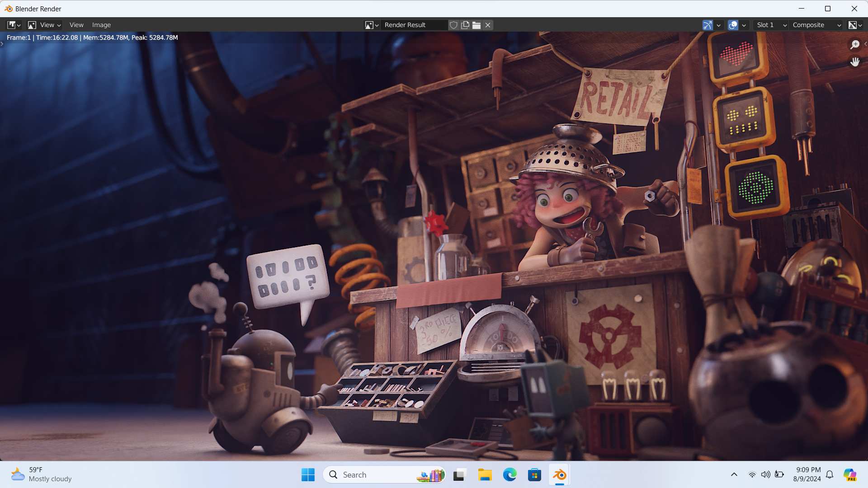The image size is (868, 488).
Task: Open Microsoft Store from taskbar
Action: 534,475
